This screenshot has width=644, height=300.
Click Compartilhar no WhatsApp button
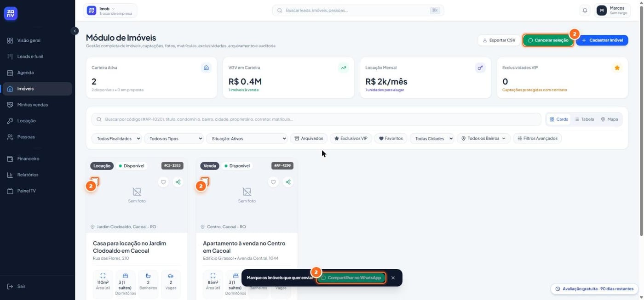pos(351,278)
